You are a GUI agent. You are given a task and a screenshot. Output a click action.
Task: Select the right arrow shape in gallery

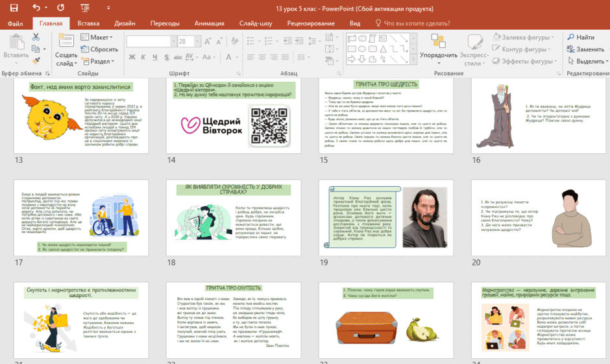[352, 59]
